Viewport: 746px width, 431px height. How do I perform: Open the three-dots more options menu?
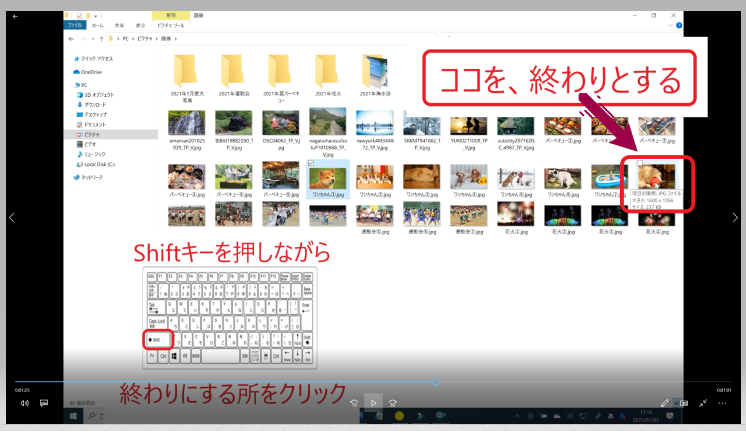point(724,403)
